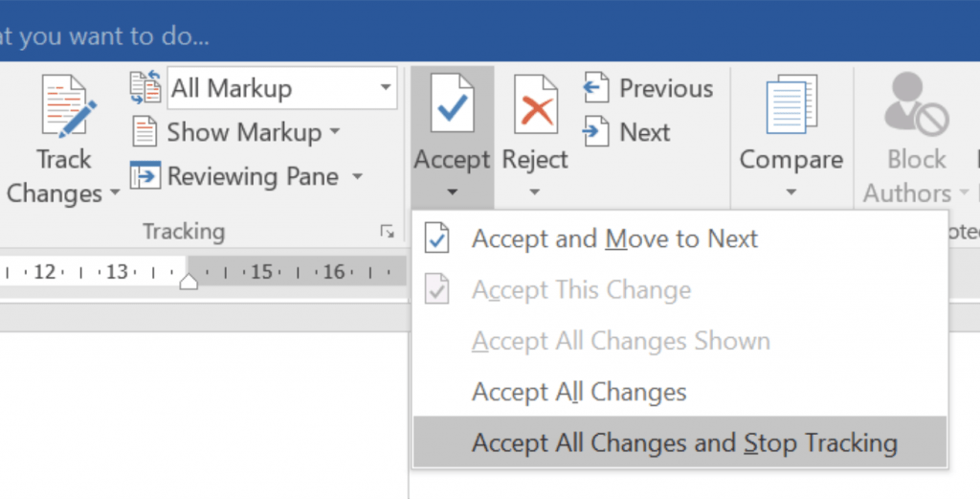
Task: Expand the Track Changes dropdown arrow
Action: tap(116, 193)
